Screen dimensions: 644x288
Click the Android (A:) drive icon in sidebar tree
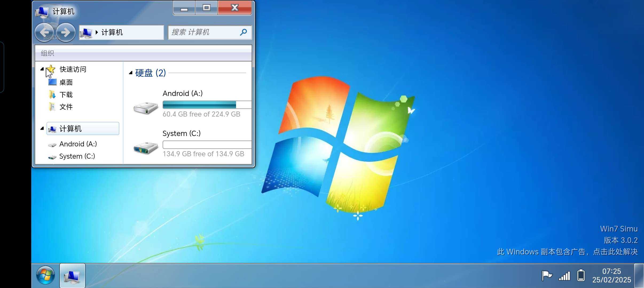point(52,145)
